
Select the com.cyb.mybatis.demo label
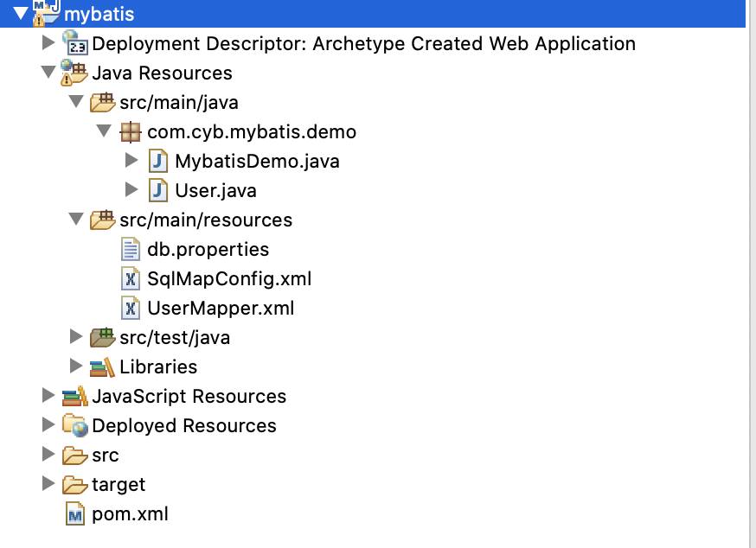(x=252, y=132)
